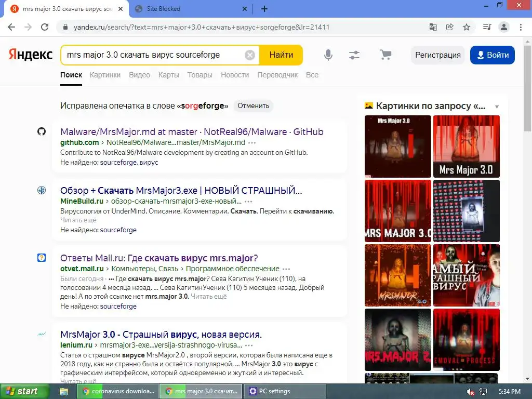Click the Регистрация button
The image size is (532, 399).
click(437, 55)
